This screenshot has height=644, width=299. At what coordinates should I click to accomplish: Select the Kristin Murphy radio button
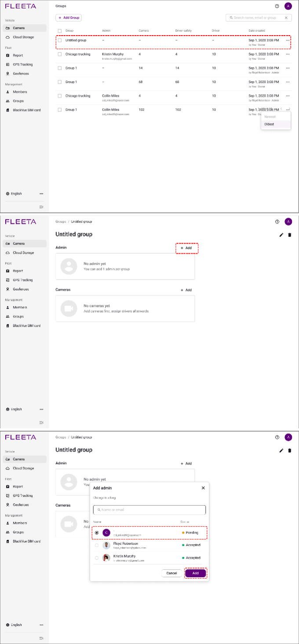pyautogui.click(x=97, y=558)
